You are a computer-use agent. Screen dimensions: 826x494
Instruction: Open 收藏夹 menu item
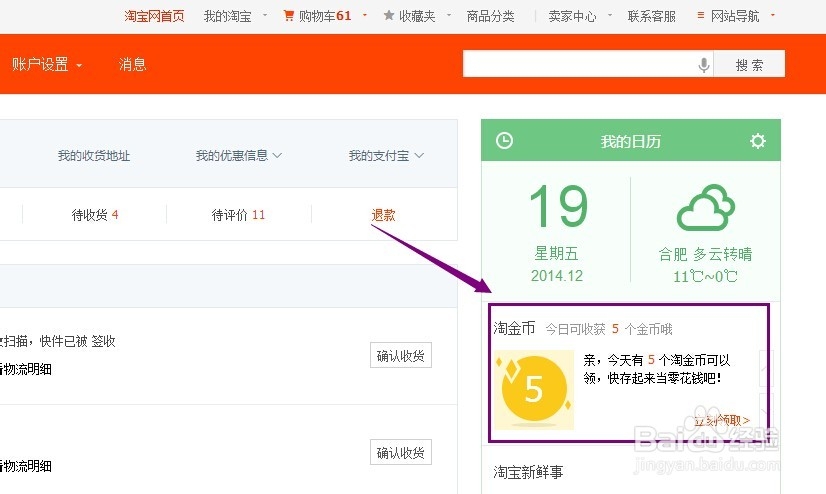tap(417, 16)
